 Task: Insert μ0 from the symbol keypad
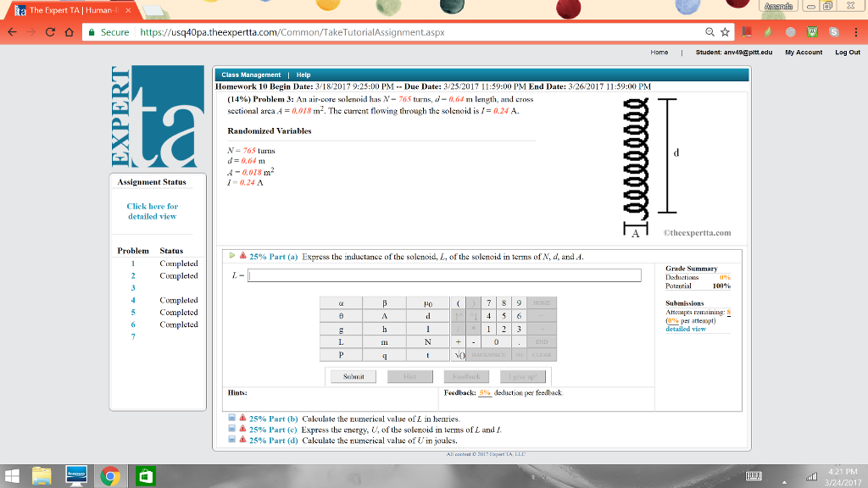427,303
